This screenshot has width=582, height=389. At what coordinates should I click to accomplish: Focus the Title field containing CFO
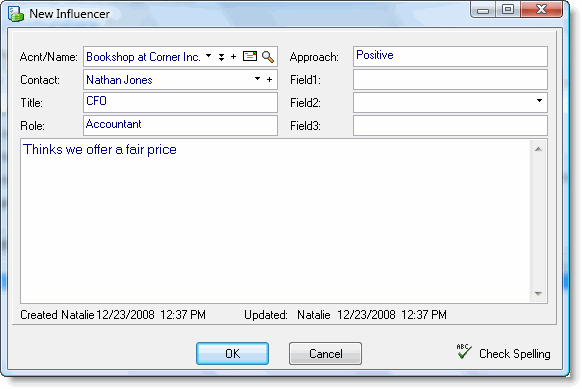pos(180,102)
